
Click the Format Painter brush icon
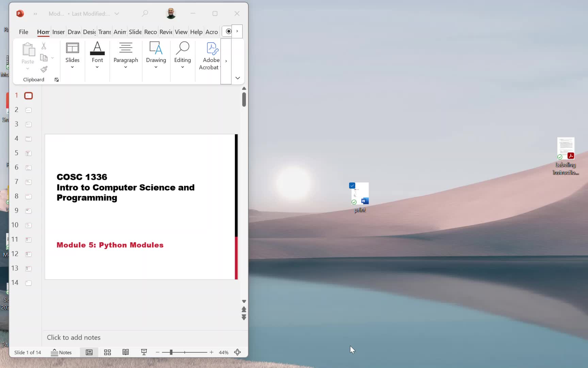(44, 70)
